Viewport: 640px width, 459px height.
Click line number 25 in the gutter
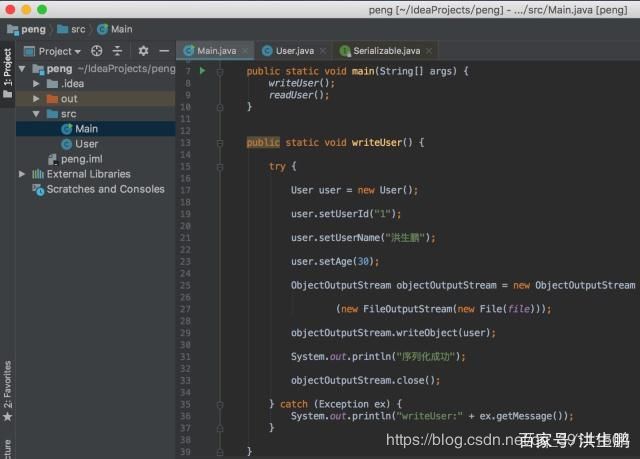click(185, 285)
